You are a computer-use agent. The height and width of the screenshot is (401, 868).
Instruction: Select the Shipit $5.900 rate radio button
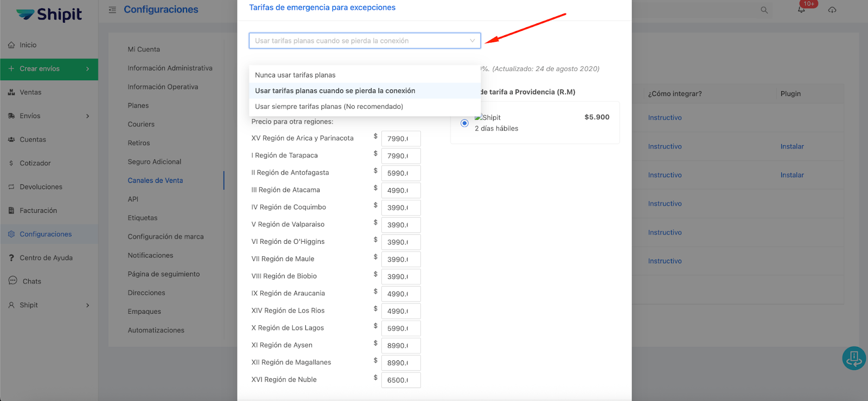point(464,123)
